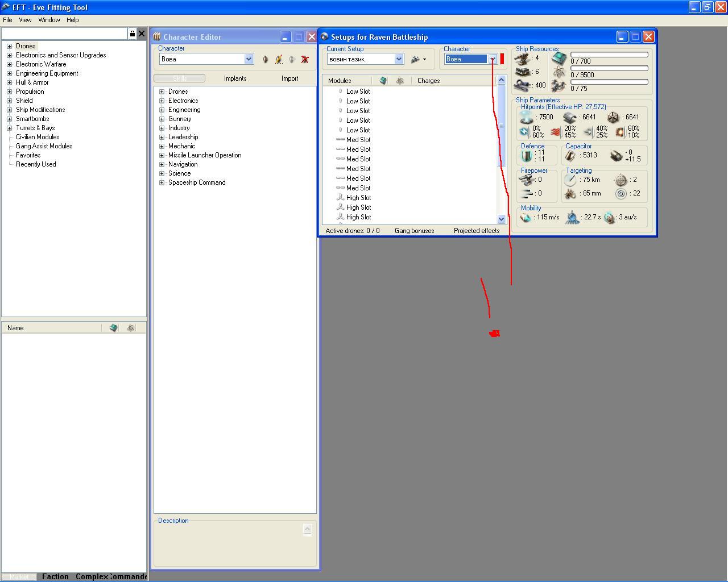728x582 pixels.
Task: Expand Missile Launcher Operation skill group
Action: [x=162, y=155]
